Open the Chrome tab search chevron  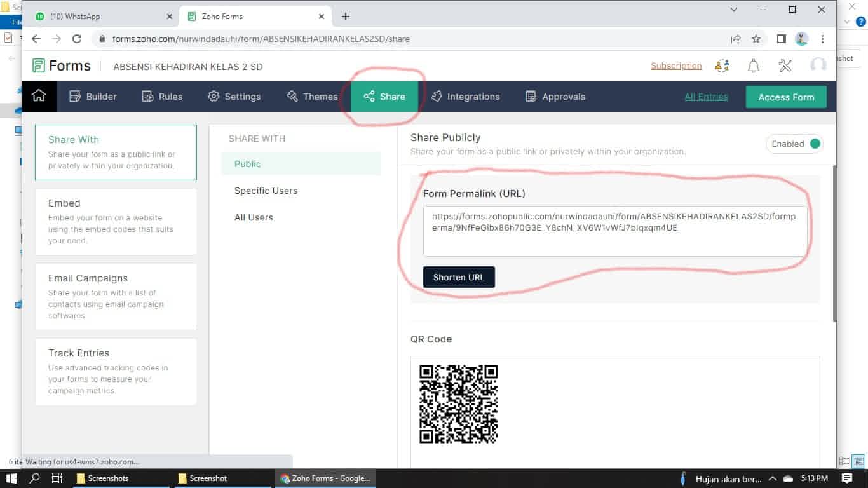(734, 10)
